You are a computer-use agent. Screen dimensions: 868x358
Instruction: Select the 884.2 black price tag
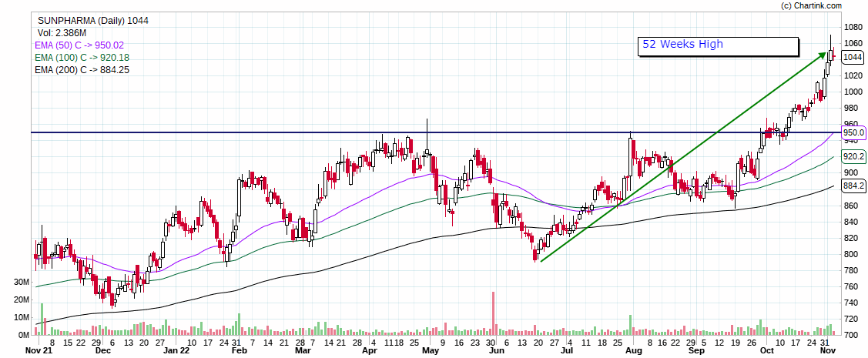[x=853, y=186]
